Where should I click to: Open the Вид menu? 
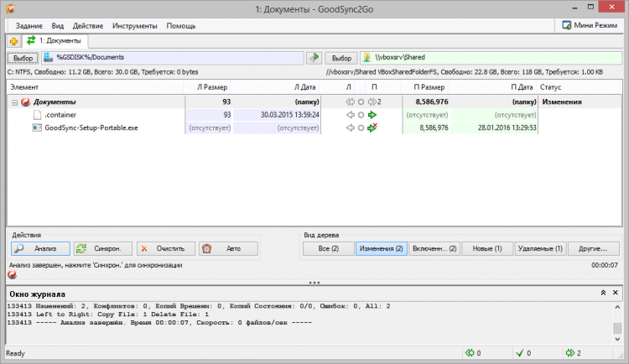pos(57,26)
